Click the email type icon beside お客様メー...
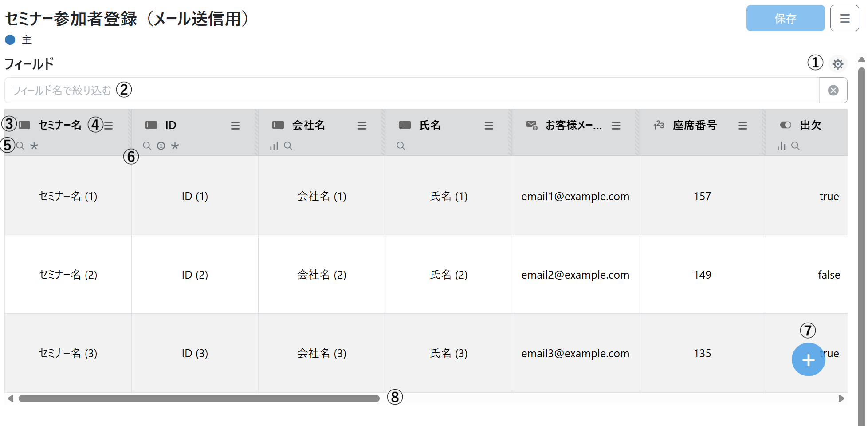Screen dimensions: 868x426 point(531,126)
